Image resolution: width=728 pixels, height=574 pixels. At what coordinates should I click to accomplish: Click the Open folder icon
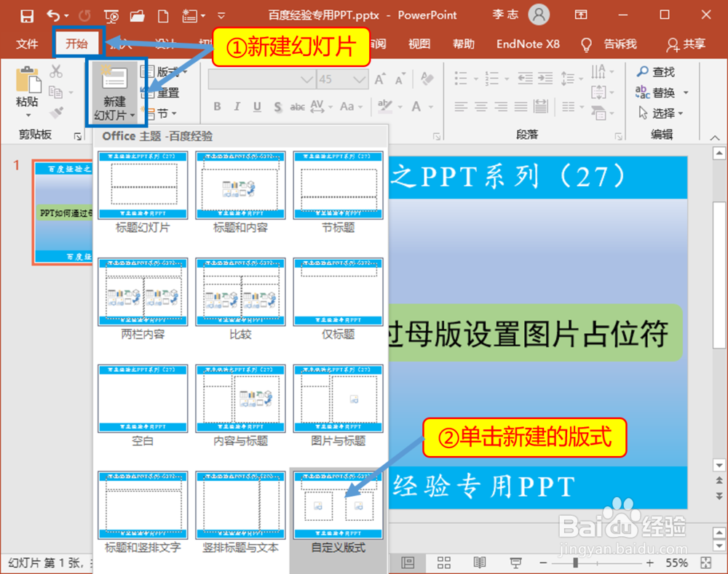[x=138, y=16]
